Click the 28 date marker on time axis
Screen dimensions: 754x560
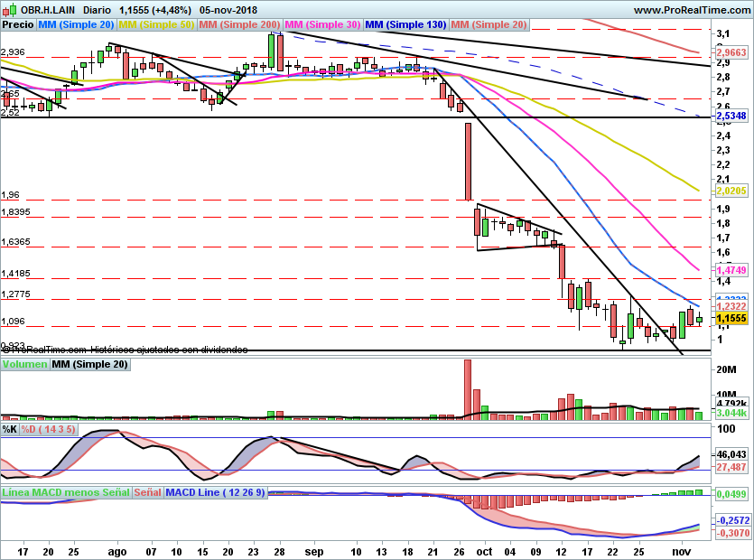[x=279, y=552]
